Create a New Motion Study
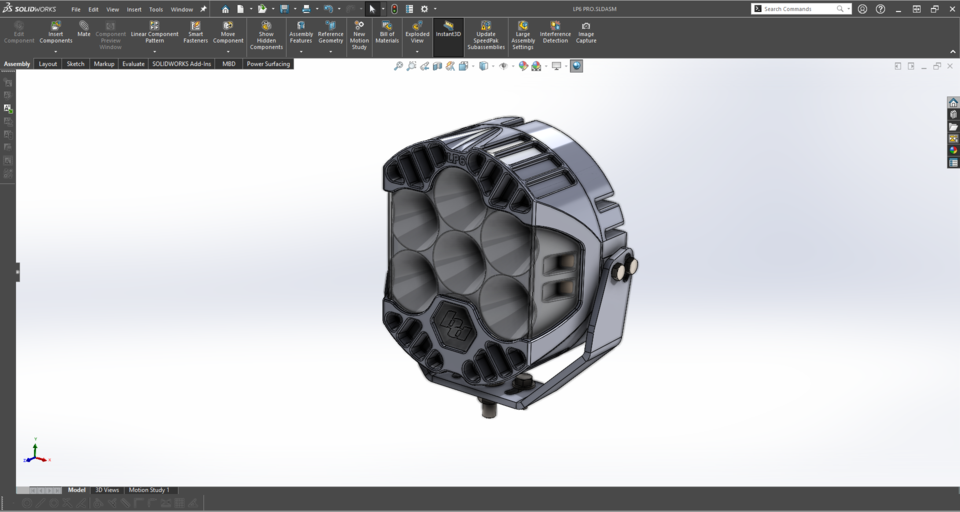The image size is (960, 512). [x=359, y=36]
